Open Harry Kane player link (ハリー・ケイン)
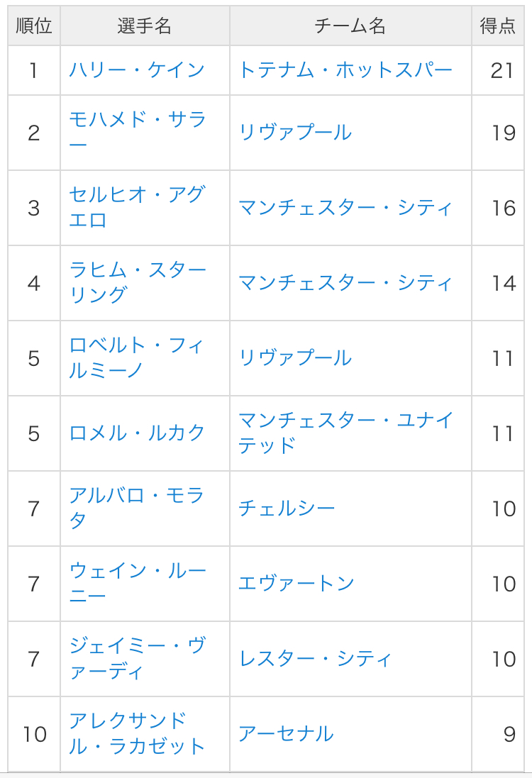This screenshot has height=778, width=532. click(137, 70)
